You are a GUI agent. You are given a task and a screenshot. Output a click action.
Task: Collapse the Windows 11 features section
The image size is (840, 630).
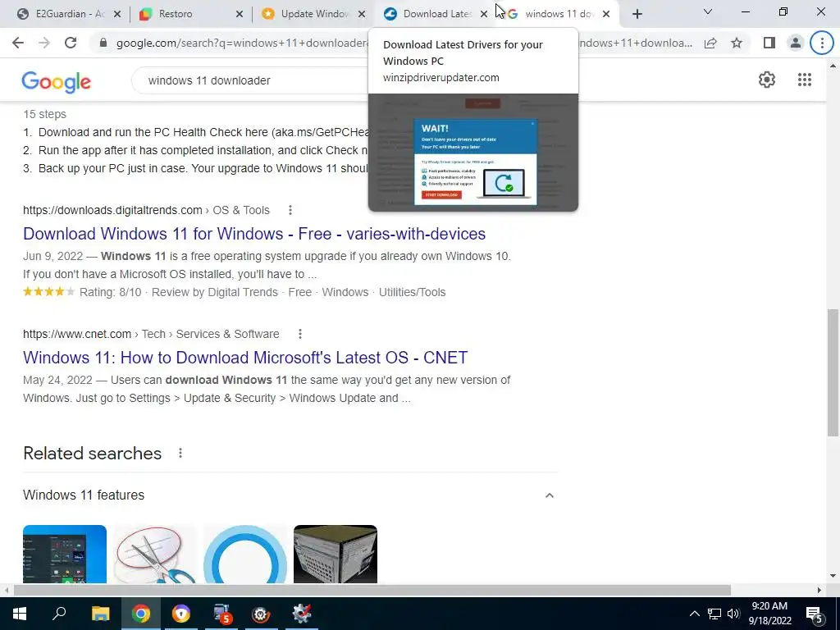tap(549, 495)
